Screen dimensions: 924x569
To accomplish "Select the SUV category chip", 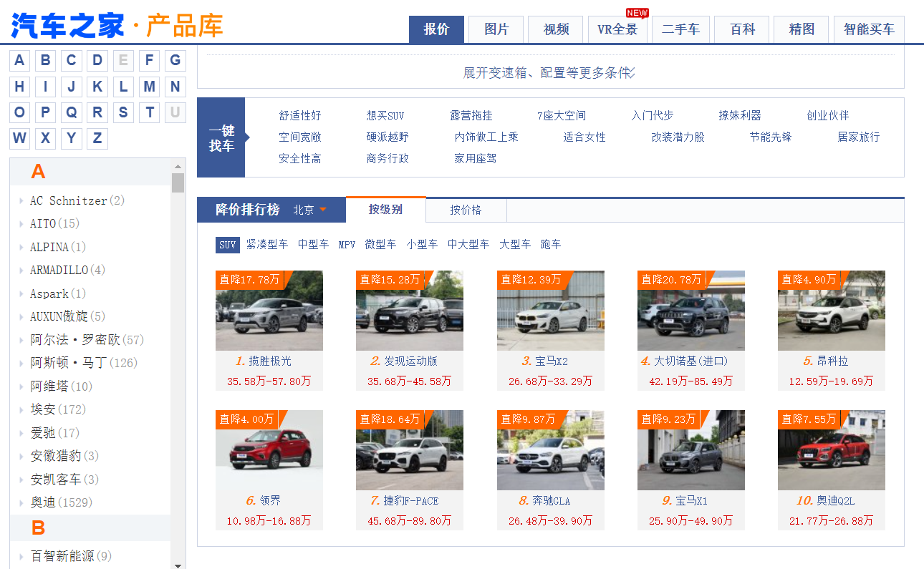I will click(227, 245).
